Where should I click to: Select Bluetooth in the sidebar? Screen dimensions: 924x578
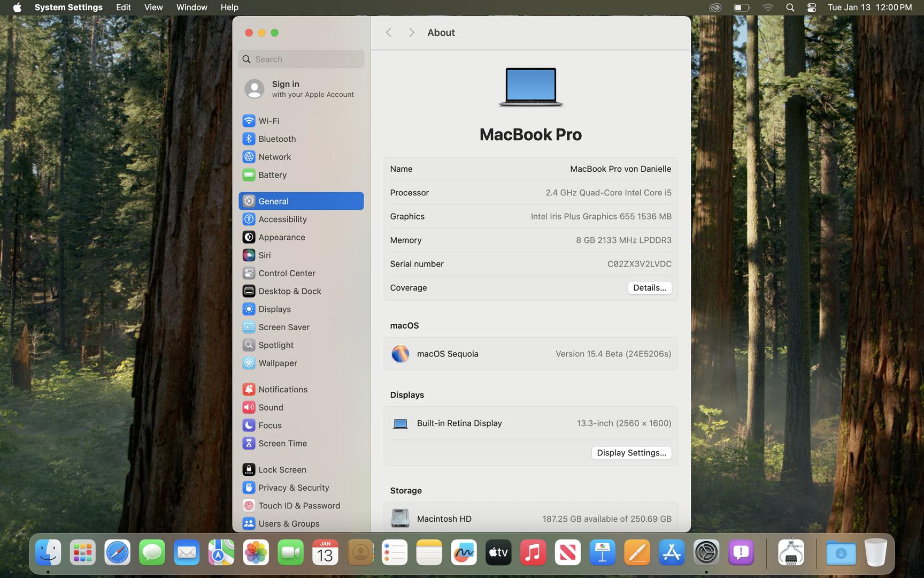(x=276, y=139)
